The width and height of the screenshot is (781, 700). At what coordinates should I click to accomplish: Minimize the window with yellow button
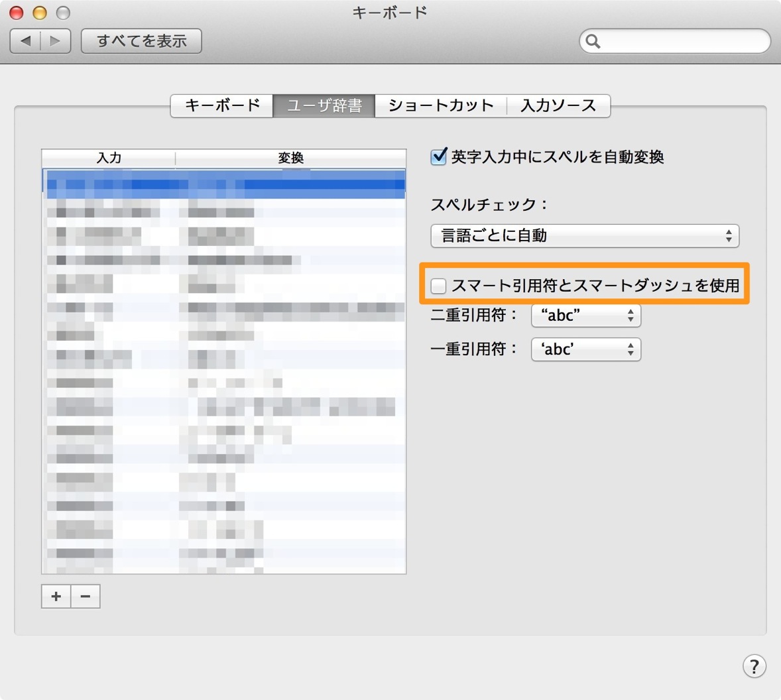coord(40,13)
